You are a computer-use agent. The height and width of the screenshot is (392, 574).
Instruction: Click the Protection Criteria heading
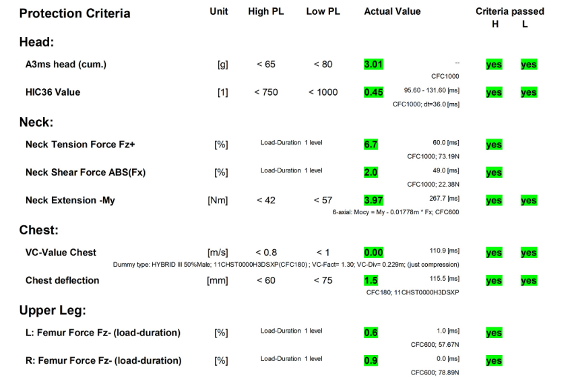(75, 13)
